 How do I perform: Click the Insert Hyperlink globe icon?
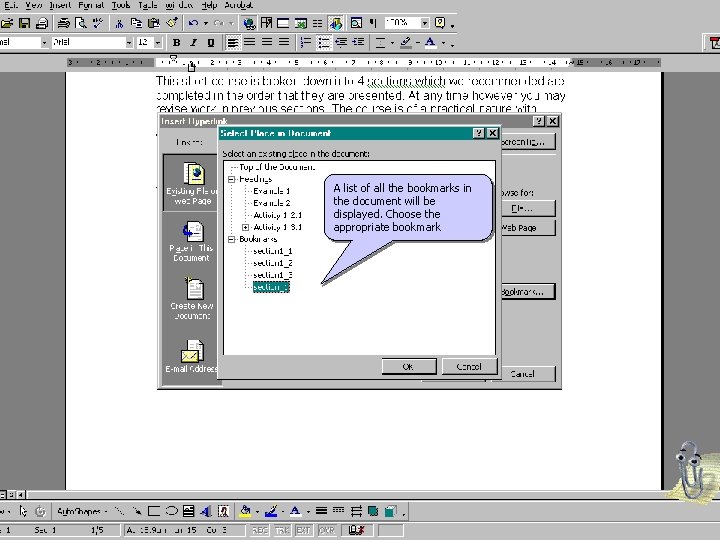(249, 23)
